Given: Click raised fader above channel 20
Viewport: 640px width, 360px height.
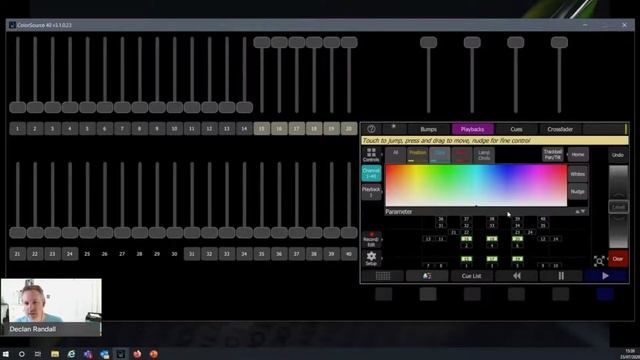Looking at the screenshot, I should pyautogui.click(x=349, y=42).
